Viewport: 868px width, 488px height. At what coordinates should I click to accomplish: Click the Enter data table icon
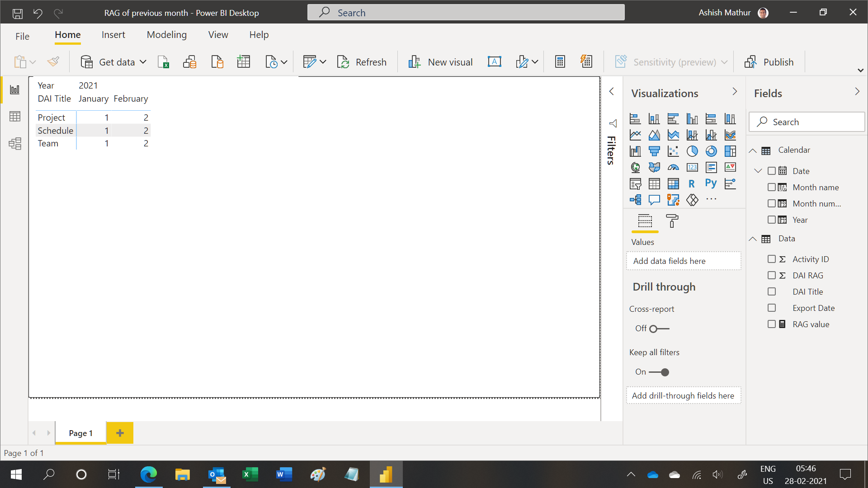(x=244, y=62)
